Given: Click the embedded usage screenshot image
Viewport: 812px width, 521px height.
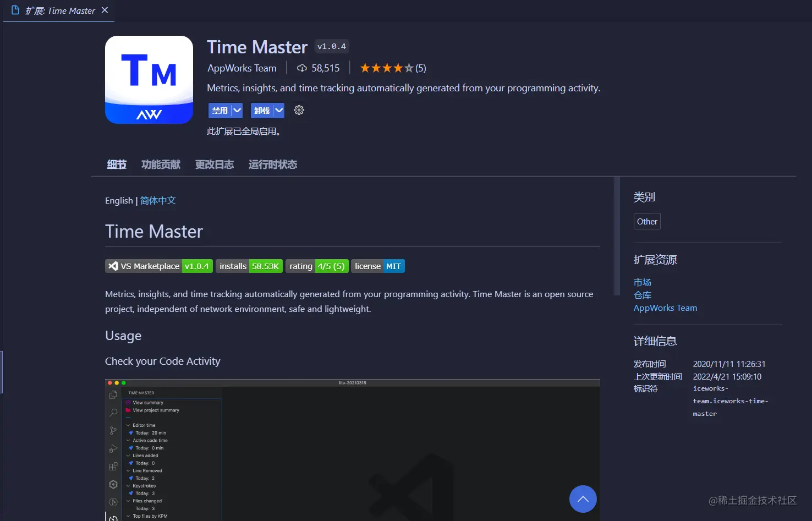Looking at the screenshot, I should pyautogui.click(x=353, y=450).
